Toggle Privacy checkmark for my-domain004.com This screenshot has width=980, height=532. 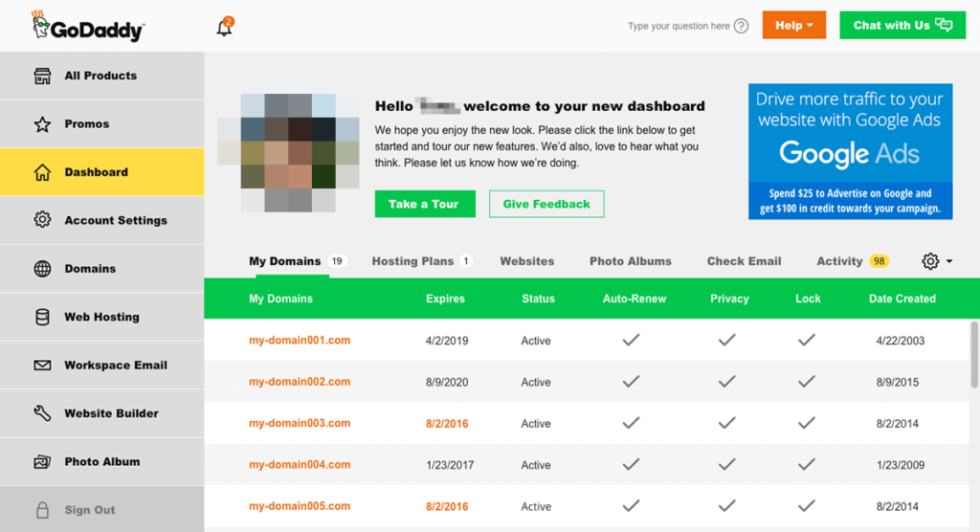726,464
